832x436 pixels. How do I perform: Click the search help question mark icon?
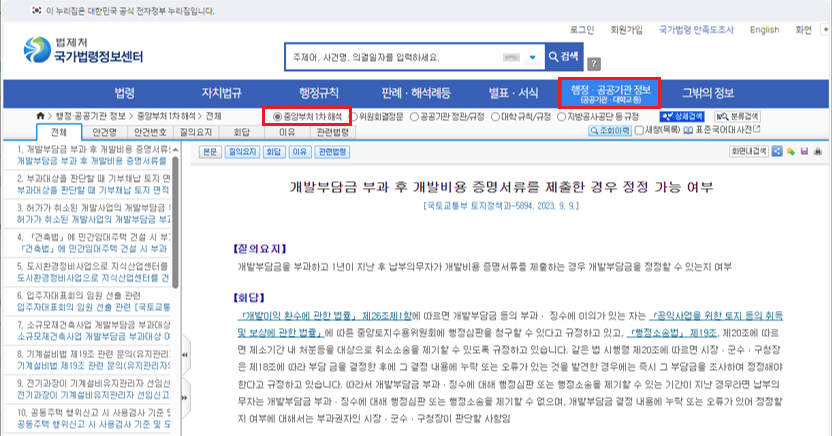(593, 62)
